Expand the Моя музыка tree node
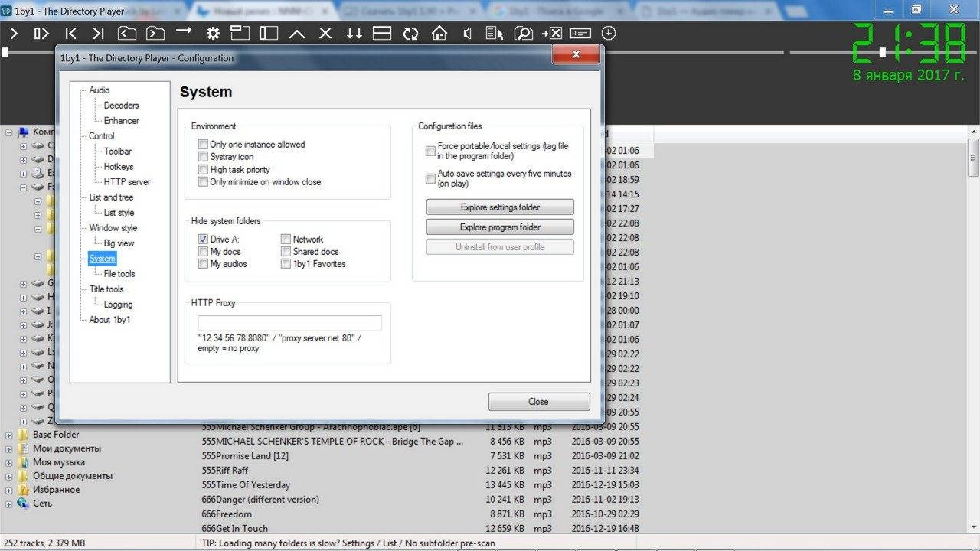The image size is (980, 551). coord(9,462)
